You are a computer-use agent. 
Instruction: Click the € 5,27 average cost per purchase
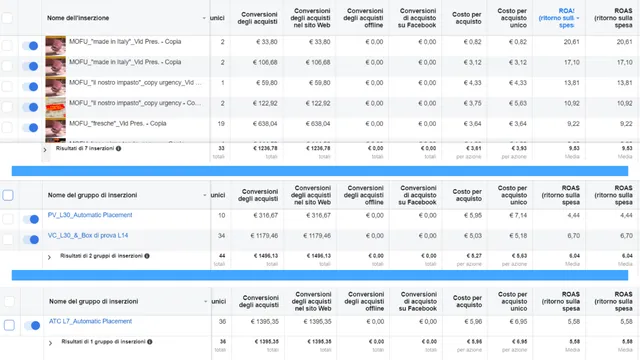click(474, 256)
